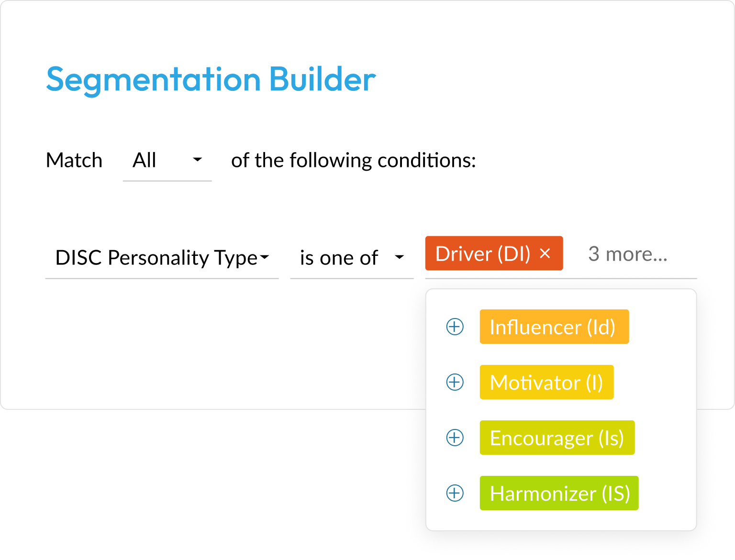This screenshot has width=735, height=560.
Task: Open the Match All dropdown
Action: tap(197, 160)
